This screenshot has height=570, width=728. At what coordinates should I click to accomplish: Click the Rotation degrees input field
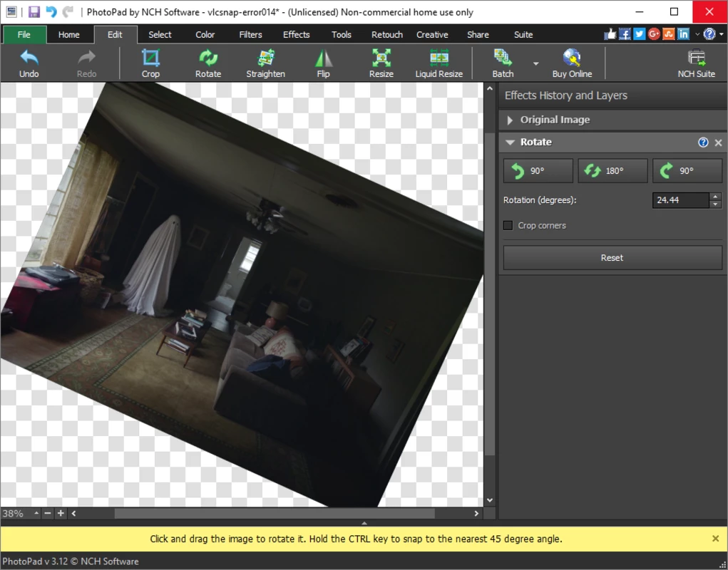pyautogui.click(x=681, y=200)
